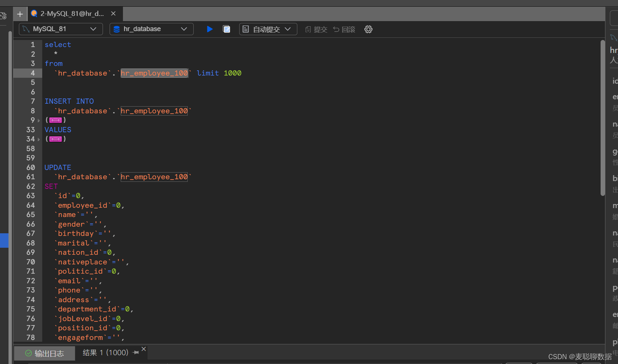Close the 2-MySQL_81@hr_d... tab
The width and height of the screenshot is (618, 364).
pyautogui.click(x=113, y=14)
